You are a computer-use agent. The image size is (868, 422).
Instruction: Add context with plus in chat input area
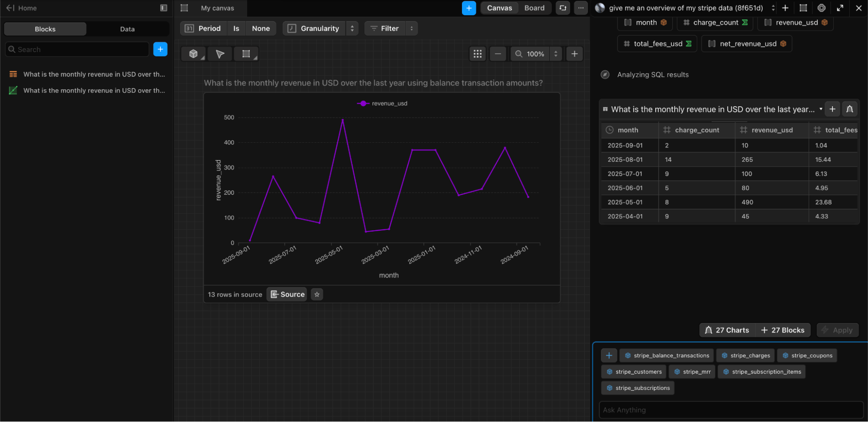(x=609, y=356)
